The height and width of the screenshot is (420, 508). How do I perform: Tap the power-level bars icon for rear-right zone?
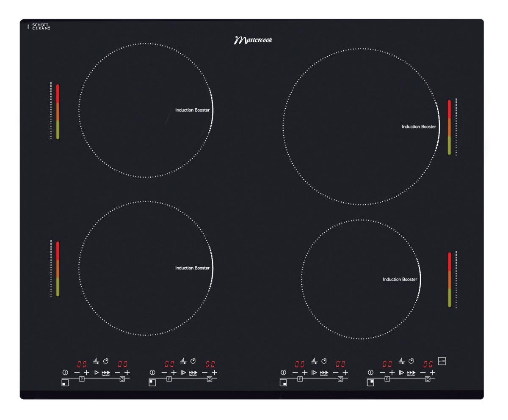pos(401,361)
